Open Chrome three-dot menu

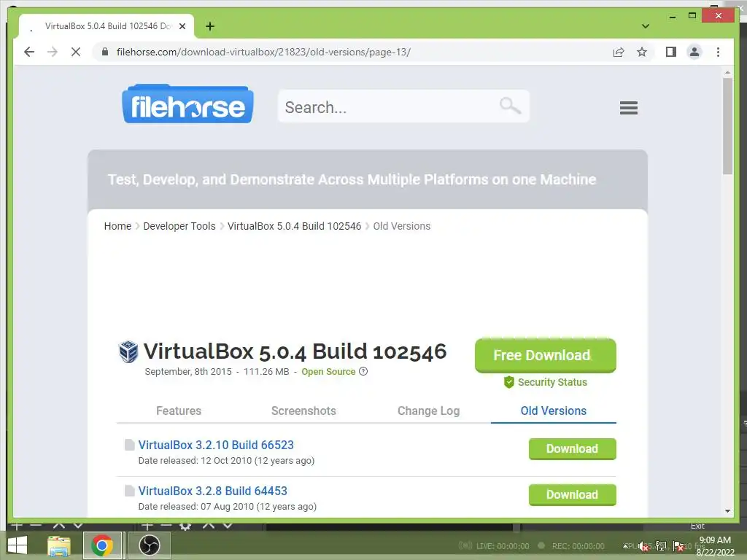[718, 52]
